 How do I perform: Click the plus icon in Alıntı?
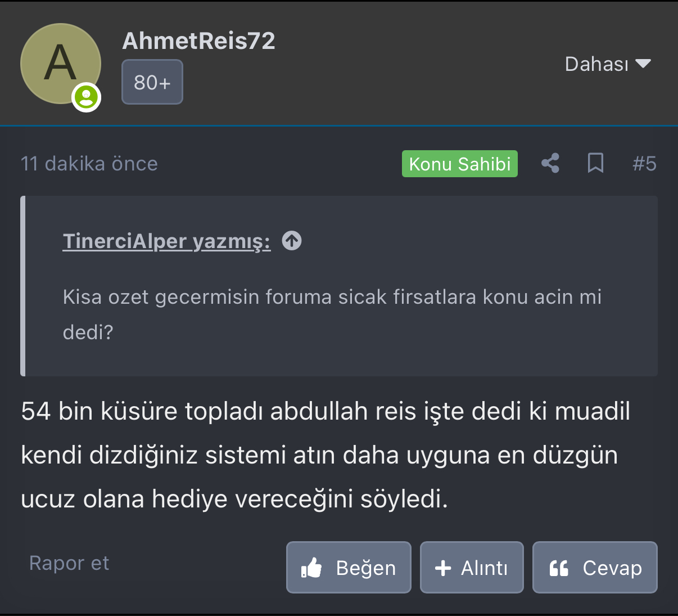(443, 568)
